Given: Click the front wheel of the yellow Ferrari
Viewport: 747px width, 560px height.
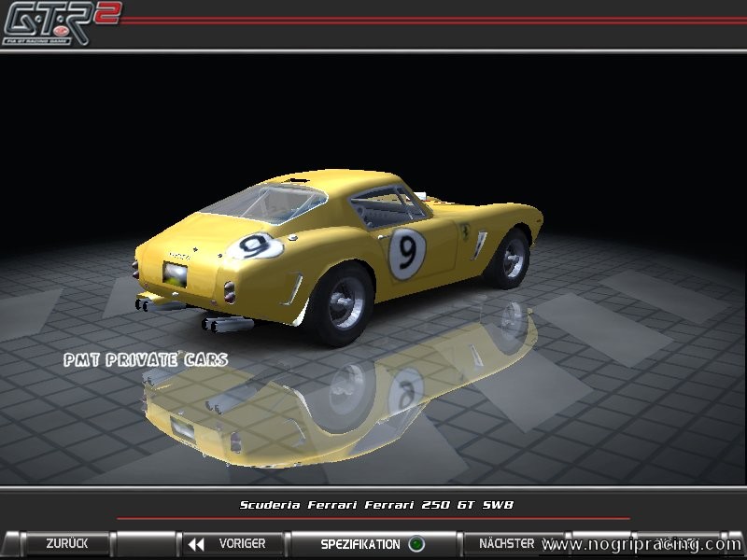Looking at the screenshot, I should [x=511, y=256].
